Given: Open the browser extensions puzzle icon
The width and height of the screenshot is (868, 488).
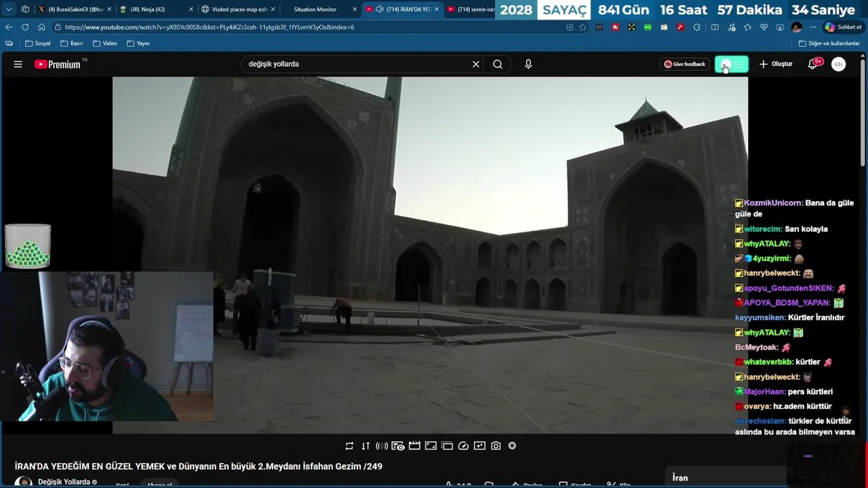Looking at the screenshot, I should (696, 27).
